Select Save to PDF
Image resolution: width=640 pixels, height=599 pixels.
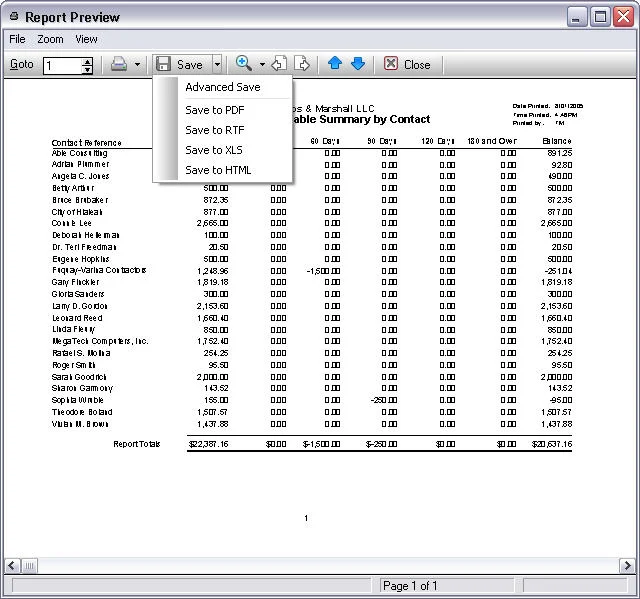(x=215, y=110)
